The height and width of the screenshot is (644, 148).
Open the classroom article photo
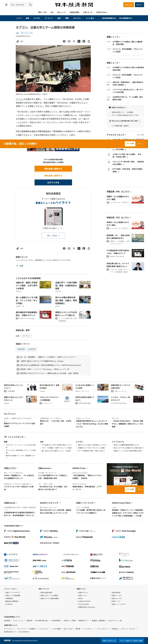(53, 68)
